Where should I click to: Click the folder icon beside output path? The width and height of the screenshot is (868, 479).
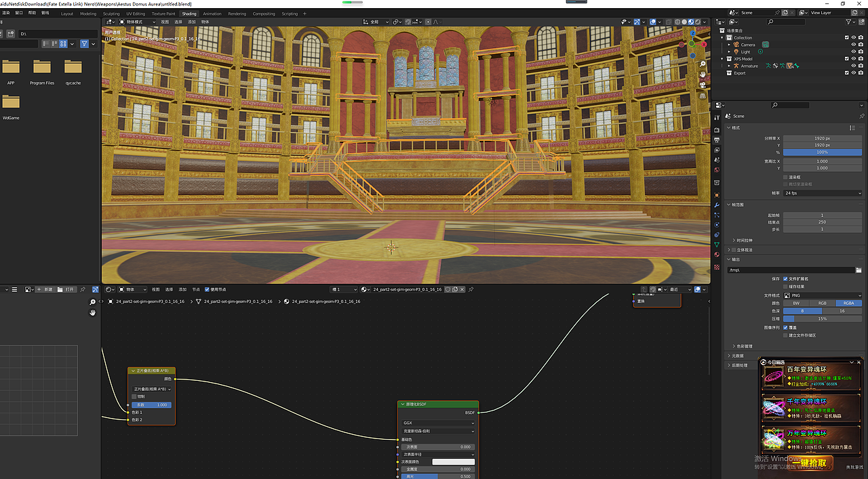(859, 270)
